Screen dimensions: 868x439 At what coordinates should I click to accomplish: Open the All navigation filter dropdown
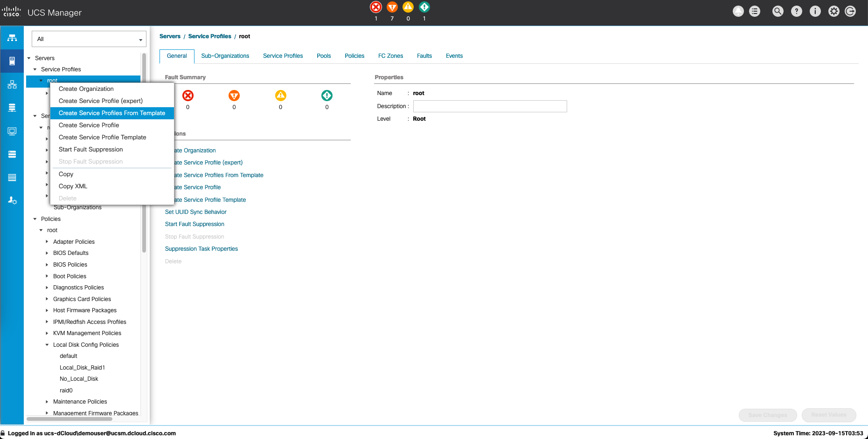89,39
